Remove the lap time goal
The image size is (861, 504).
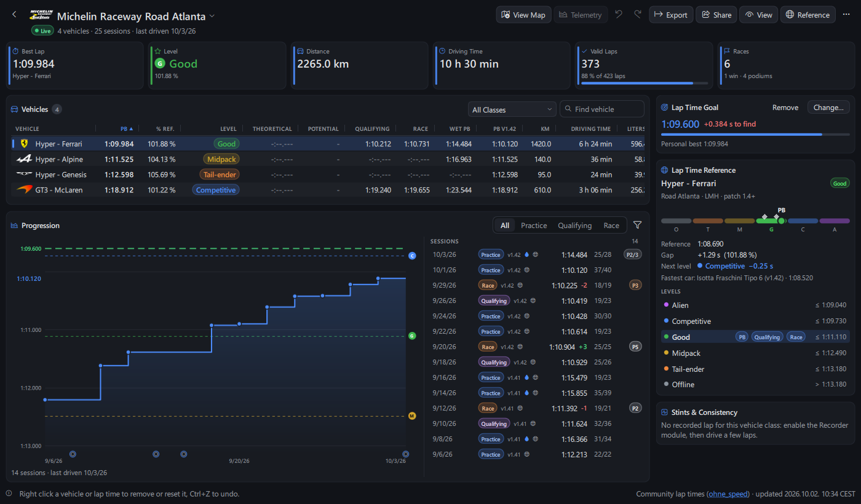(785, 108)
